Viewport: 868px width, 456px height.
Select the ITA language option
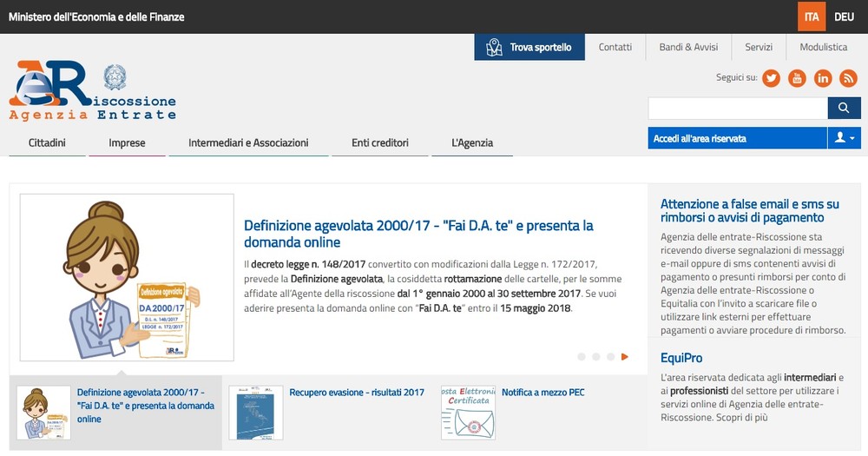pyautogui.click(x=812, y=17)
